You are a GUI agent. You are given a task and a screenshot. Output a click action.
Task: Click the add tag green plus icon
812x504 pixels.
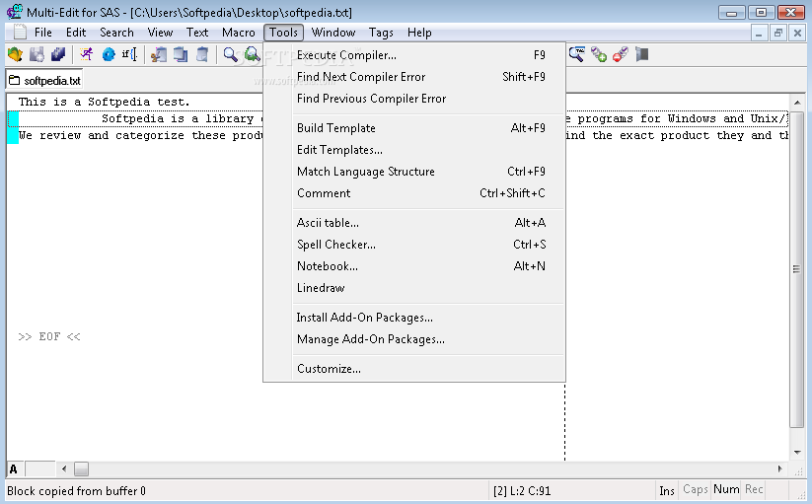pyautogui.click(x=599, y=54)
